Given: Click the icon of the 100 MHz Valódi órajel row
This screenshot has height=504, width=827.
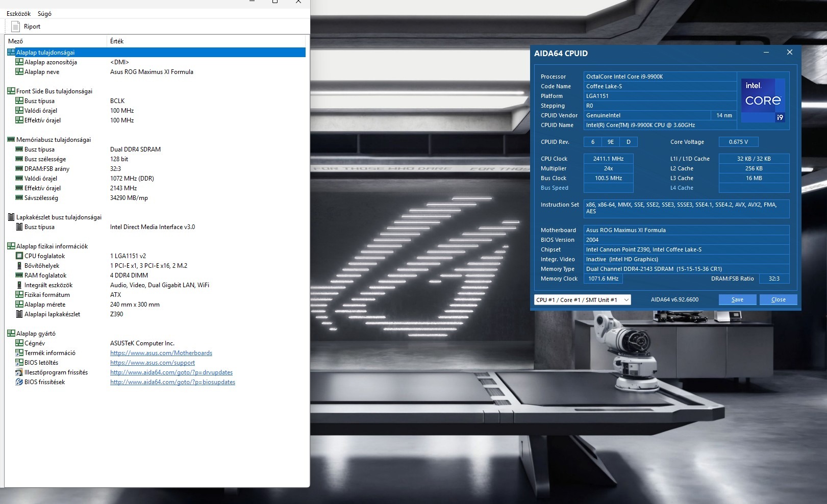Looking at the screenshot, I should 19,110.
